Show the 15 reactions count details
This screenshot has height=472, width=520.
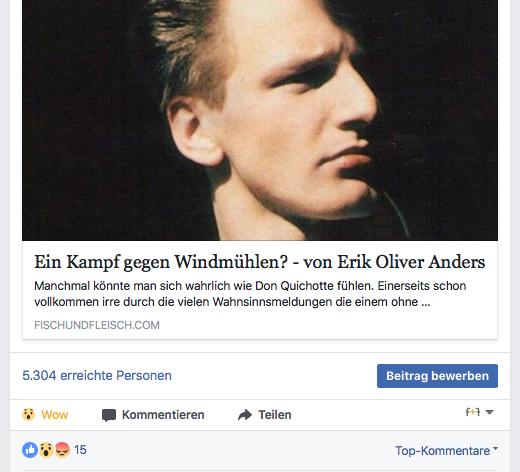click(x=80, y=450)
